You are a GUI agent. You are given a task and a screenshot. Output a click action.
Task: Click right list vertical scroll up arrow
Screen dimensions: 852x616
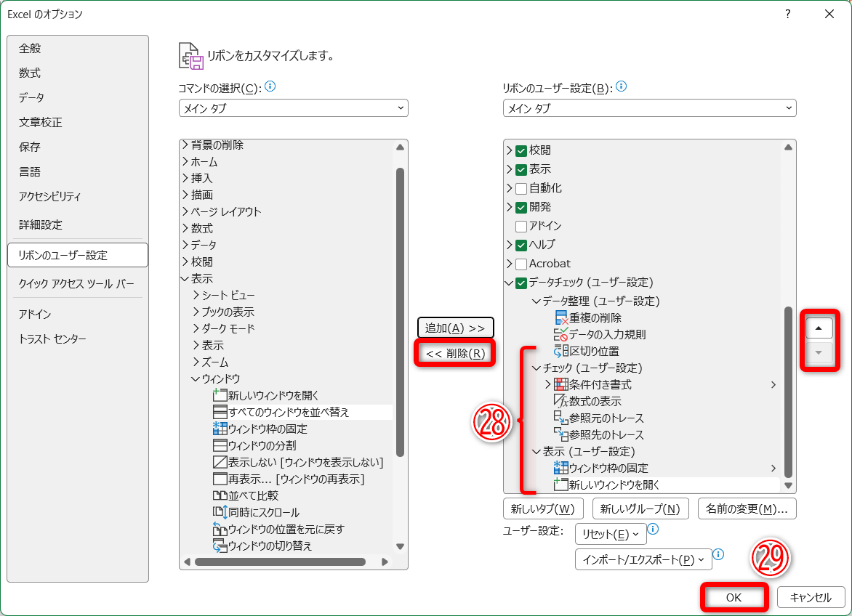[x=789, y=147]
